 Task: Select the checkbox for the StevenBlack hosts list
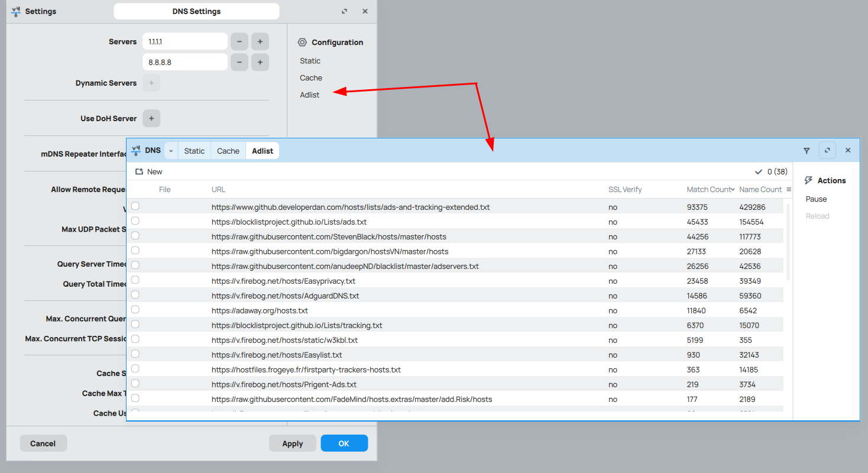135,235
